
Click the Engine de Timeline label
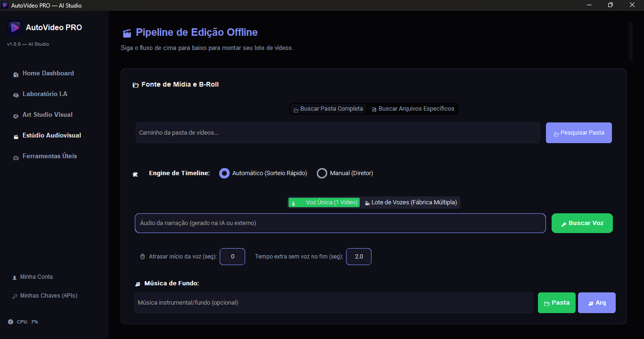tap(179, 173)
